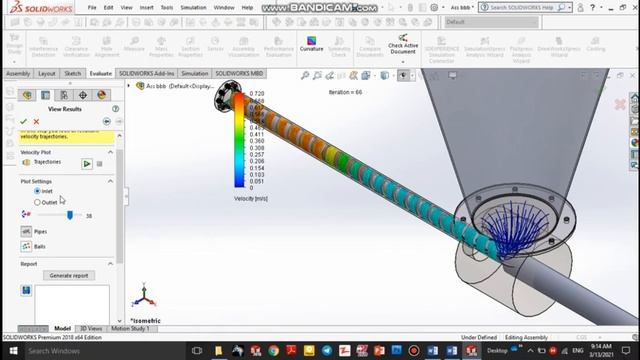Image resolution: width=640 pixels, height=360 pixels.
Task: Click the velocity color legend bar
Action: [x=239, y=140]
